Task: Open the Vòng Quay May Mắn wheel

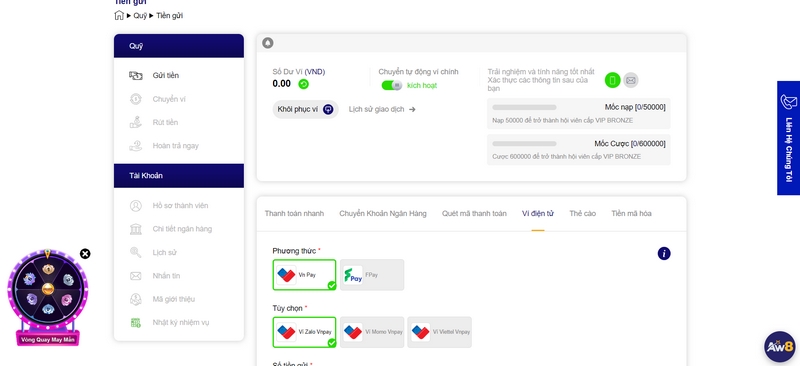Action: click(47, 297)
